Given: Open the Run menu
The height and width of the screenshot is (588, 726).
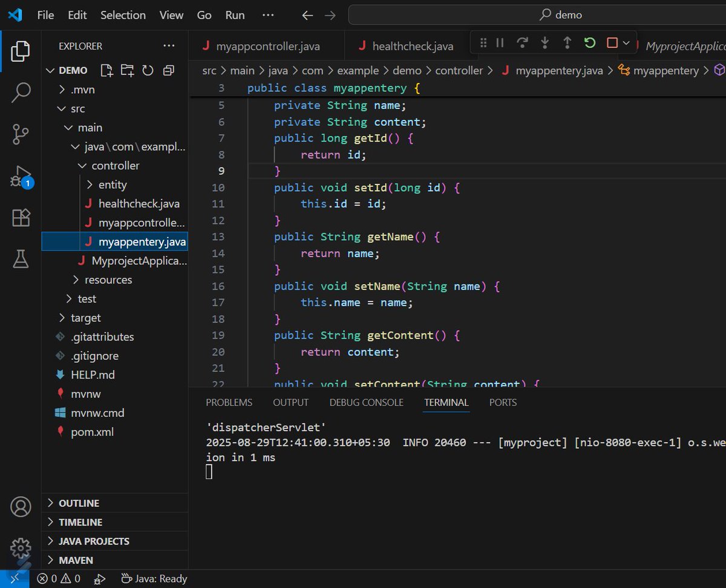Looking at the screenshot, I should click(235, 15).
